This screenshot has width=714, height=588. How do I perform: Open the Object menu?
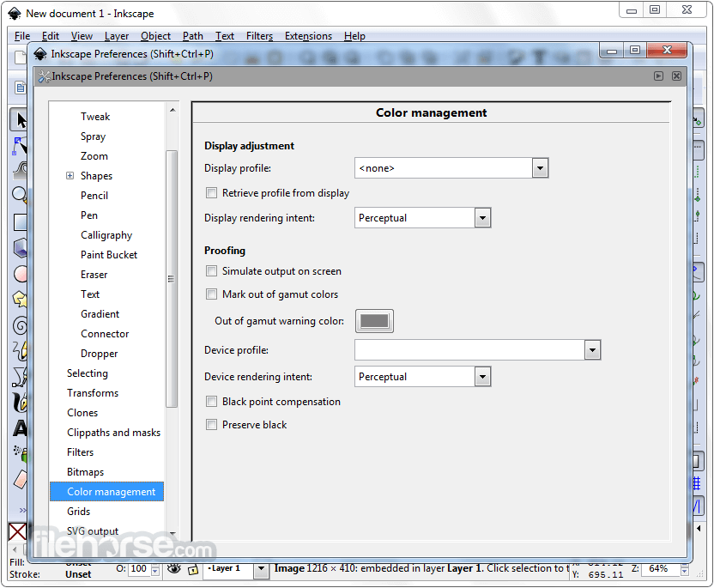(x=155, y=36)
